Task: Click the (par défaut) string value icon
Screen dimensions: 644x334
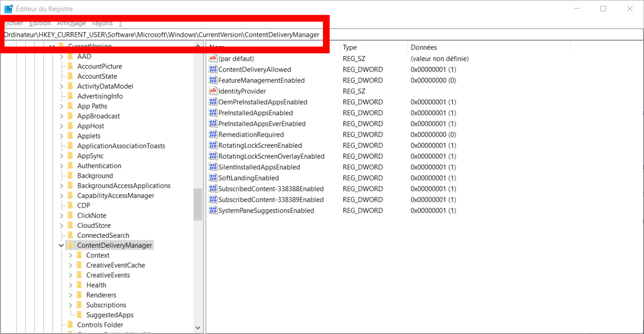Action: coord(212,59)
